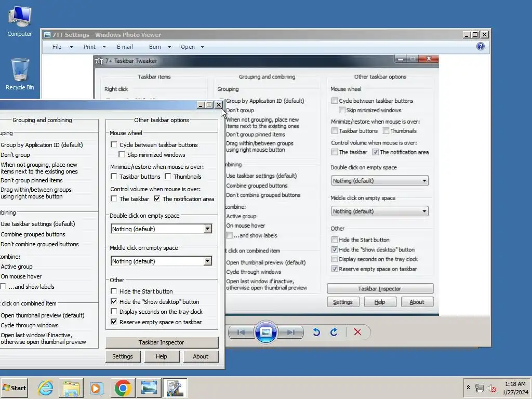Check Hide the Start button in front window

click(x=114, y=291)
